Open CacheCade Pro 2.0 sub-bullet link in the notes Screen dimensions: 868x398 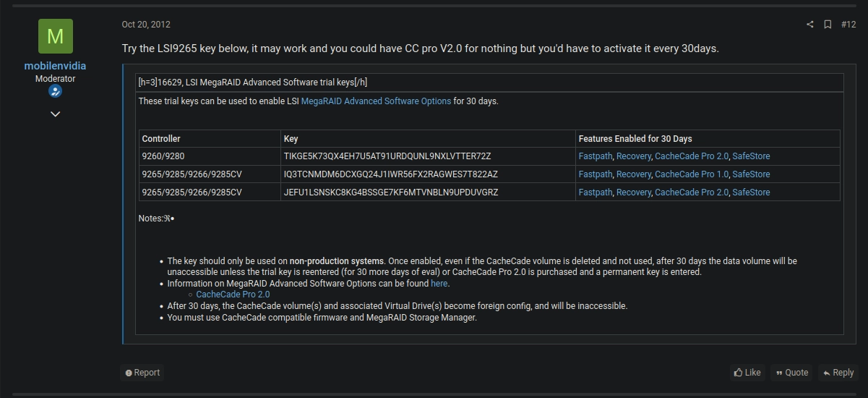tap(233, 295)
